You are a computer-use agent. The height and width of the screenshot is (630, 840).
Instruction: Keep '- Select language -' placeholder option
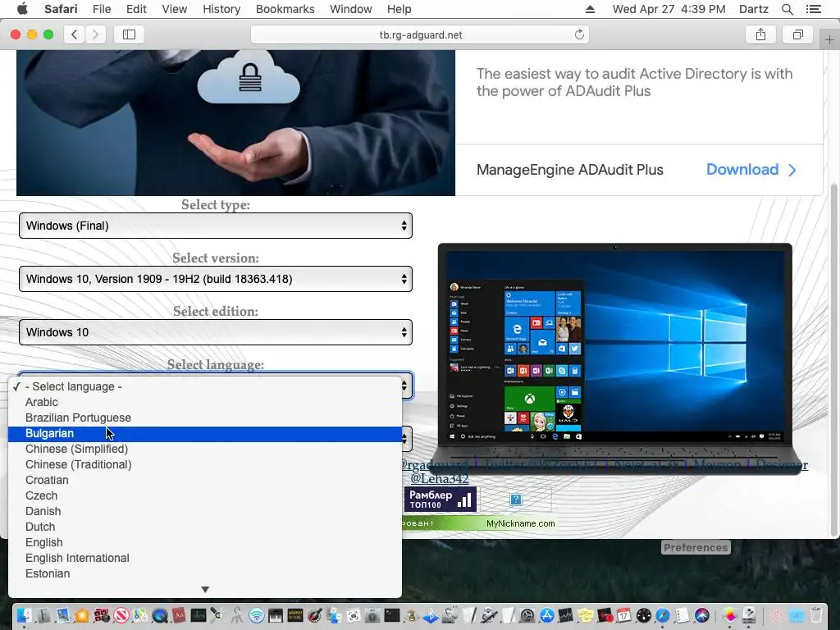[204, 386]
